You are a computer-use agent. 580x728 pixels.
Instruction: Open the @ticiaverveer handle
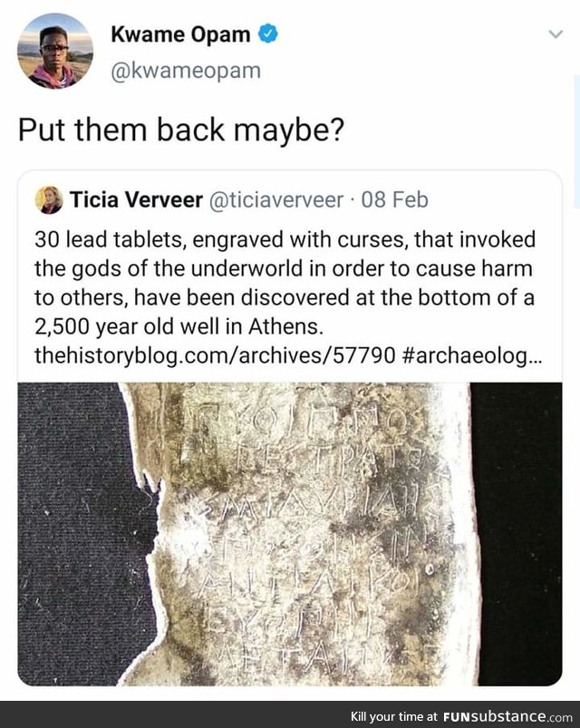point(276,200)
